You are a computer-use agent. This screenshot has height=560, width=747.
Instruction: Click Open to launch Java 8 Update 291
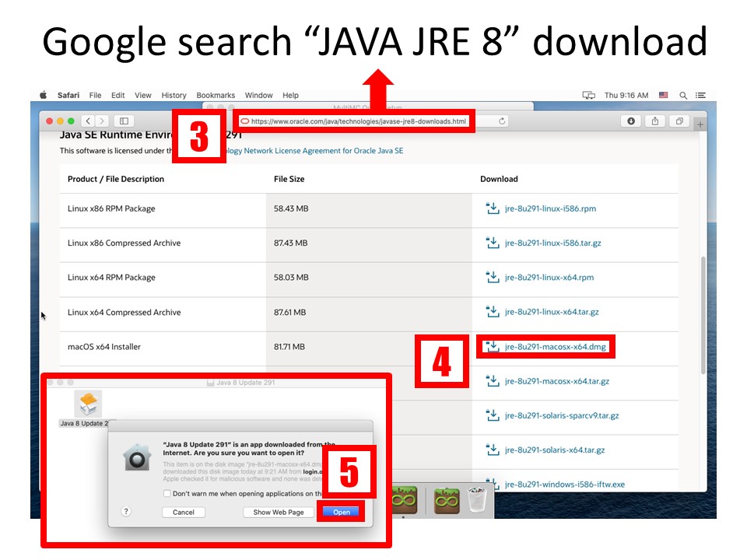pos(341,512)
